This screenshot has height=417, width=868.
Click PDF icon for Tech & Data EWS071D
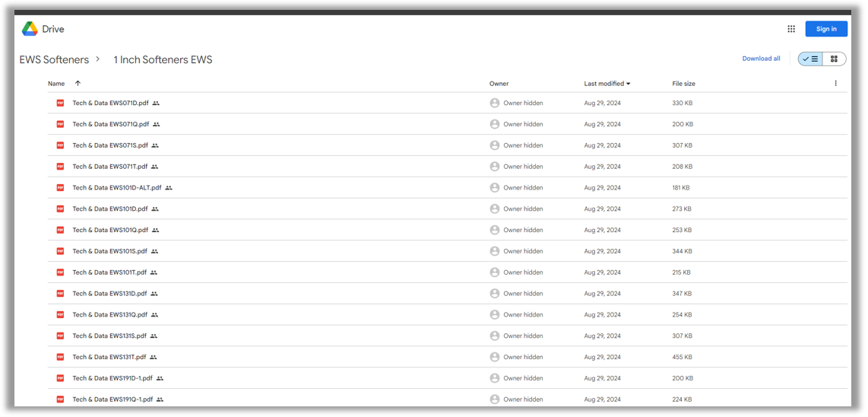click(60, 103)
